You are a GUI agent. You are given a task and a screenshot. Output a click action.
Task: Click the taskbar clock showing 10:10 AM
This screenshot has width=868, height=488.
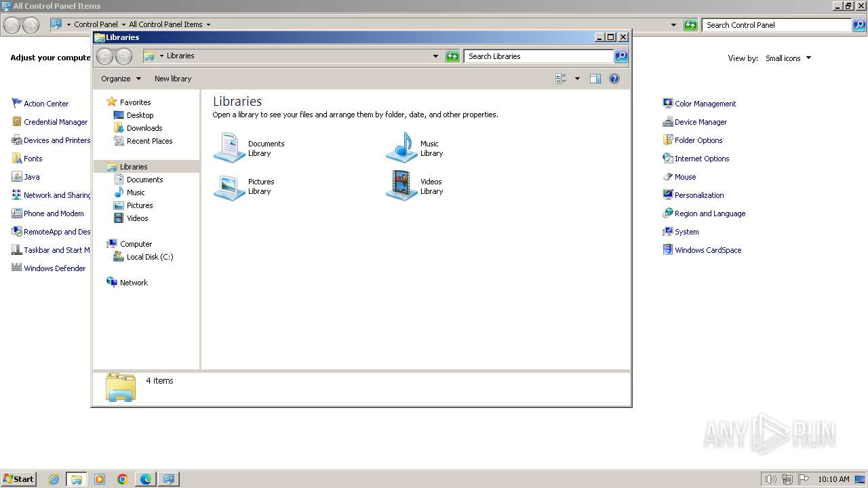click(x=833, y=479)
